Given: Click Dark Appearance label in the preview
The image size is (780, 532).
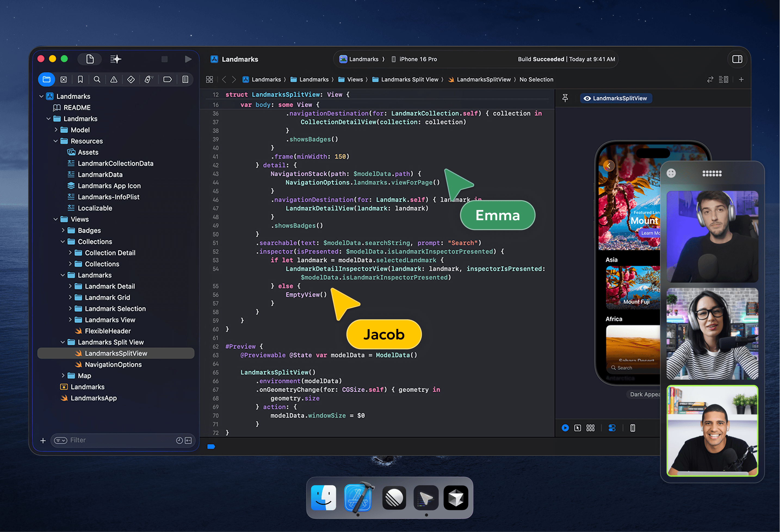Looking at the screenshot, I should click(x=645, y=394).
